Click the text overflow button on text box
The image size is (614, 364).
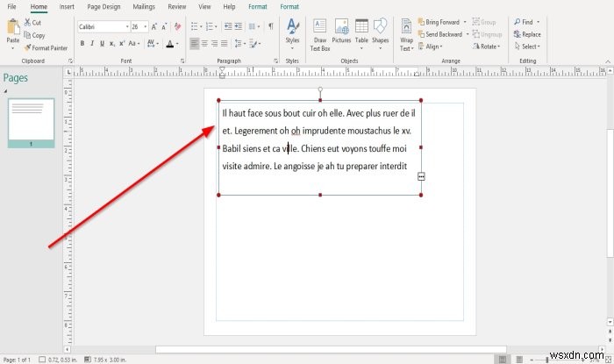point(421,177)
